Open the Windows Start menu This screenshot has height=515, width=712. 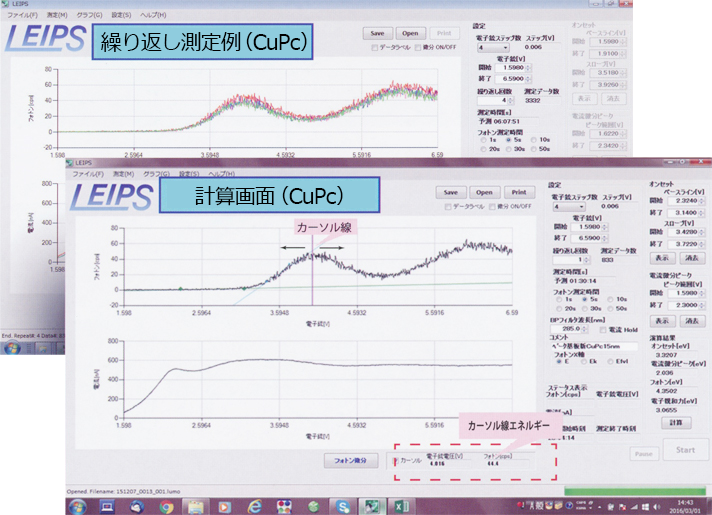click(x=77, y=506)
